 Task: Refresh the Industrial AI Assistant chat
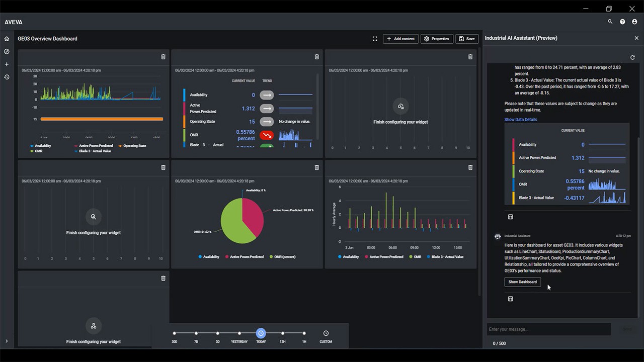click(632, 58)
